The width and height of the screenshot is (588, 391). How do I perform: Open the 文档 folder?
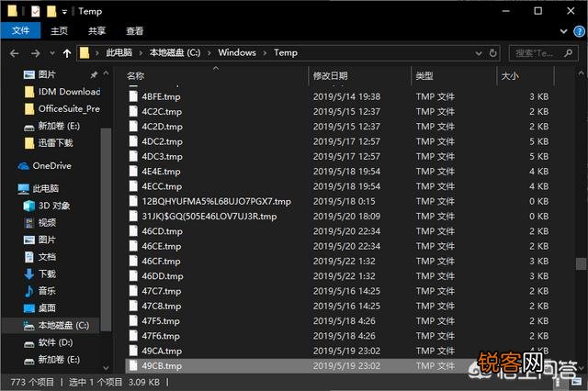[40, 257]
